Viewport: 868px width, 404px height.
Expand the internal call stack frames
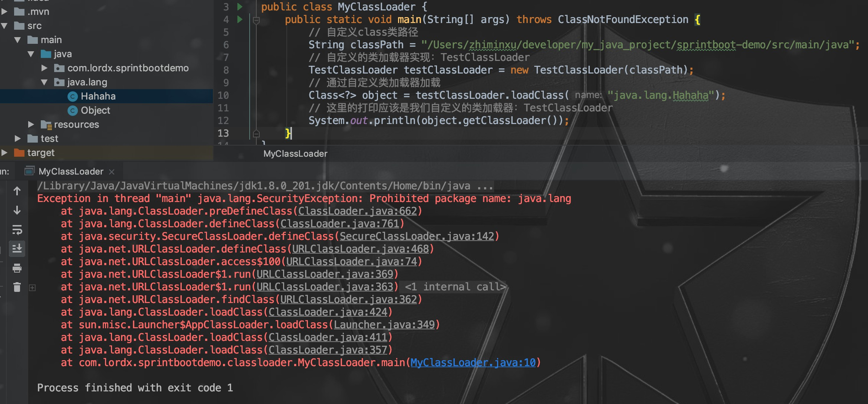[x=33, y=288]
